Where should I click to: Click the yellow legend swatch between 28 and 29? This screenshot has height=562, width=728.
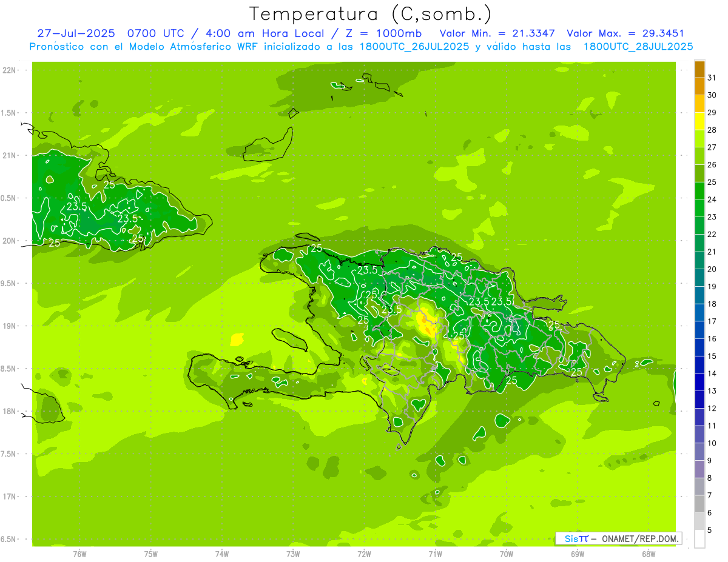tap(700, 121)
